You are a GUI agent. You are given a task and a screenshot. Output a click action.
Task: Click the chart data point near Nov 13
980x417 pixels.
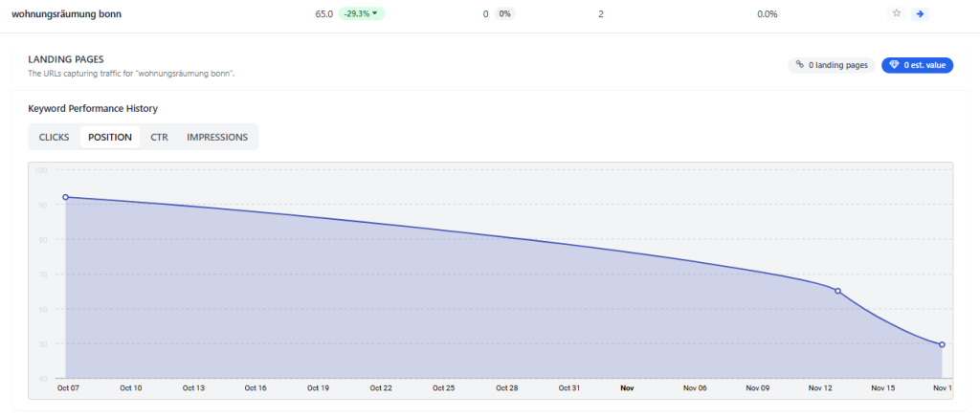tap(837, 291)
